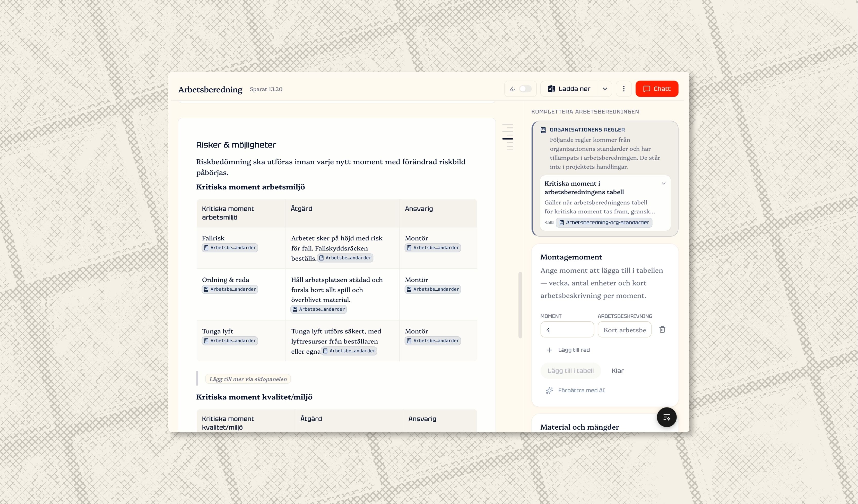Click the Fallrisk cell text
The width and height of the screenshot is (858, 504).
click(213, 238)
